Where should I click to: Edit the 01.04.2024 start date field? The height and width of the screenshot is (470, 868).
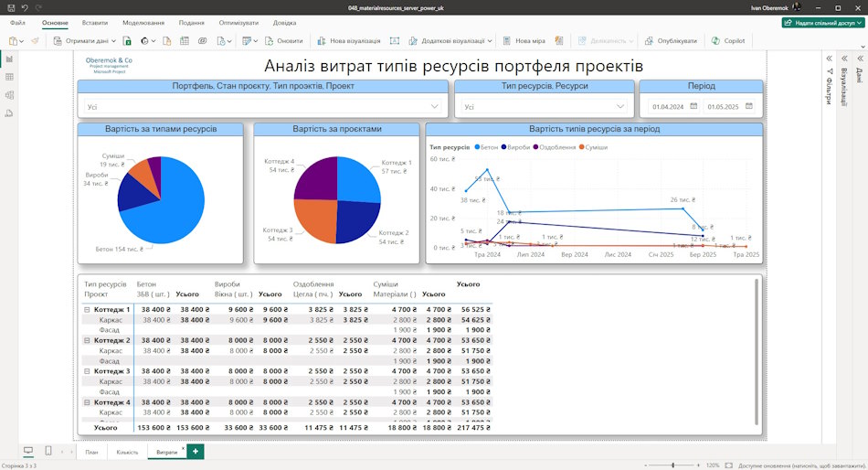pyautogui.click(x=668, y=106)
